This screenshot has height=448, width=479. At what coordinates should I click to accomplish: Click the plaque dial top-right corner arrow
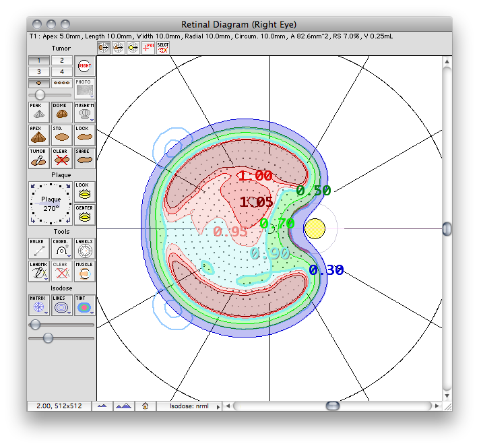(68, 186)
